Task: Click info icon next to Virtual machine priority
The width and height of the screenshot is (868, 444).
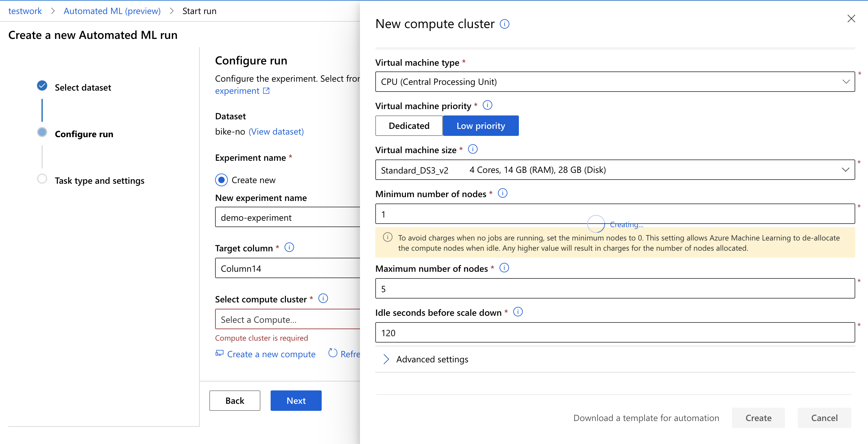Action: pyautogui.click(x=487, y=105)
